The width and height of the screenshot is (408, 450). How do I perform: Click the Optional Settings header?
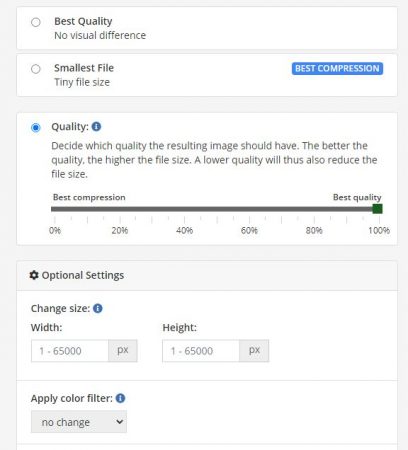[x=207, y=275]
